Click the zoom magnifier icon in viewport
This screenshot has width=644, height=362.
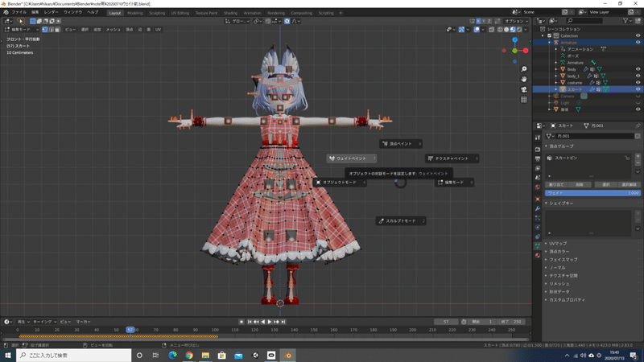[x=524, y=70]
